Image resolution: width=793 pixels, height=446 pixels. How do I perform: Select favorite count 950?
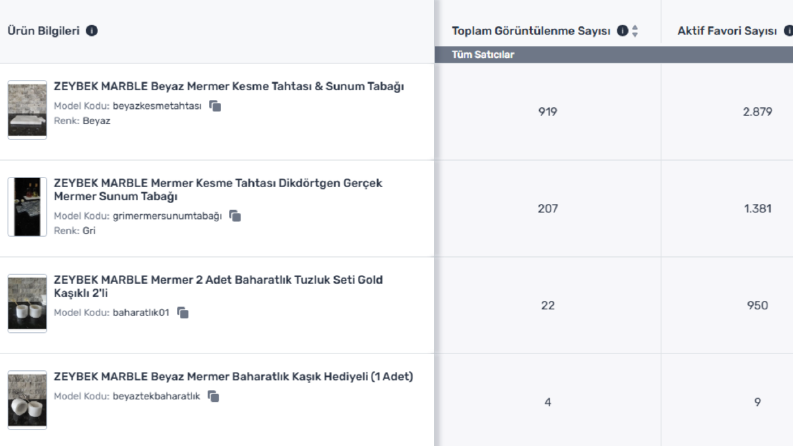pos(757,305)
